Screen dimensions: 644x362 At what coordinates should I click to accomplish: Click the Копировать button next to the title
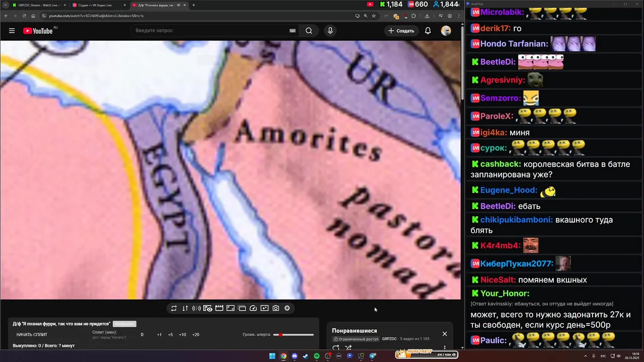(124, 324)
